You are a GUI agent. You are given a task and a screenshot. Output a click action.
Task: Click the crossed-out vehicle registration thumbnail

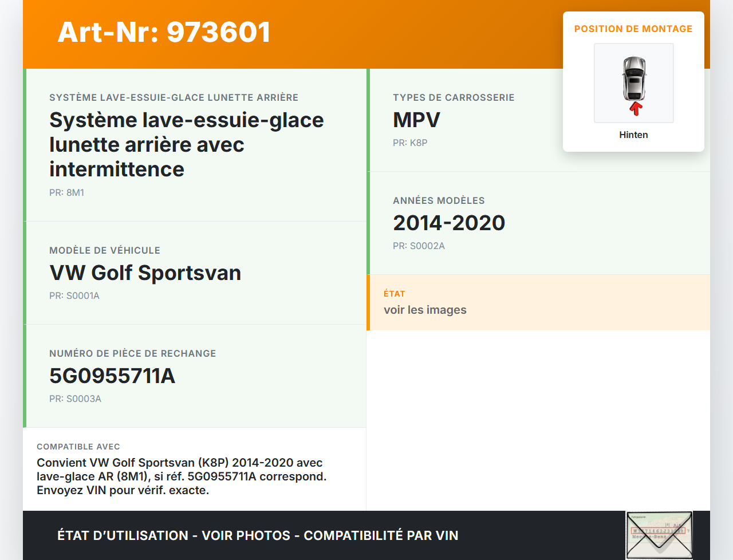click(659, 535)
